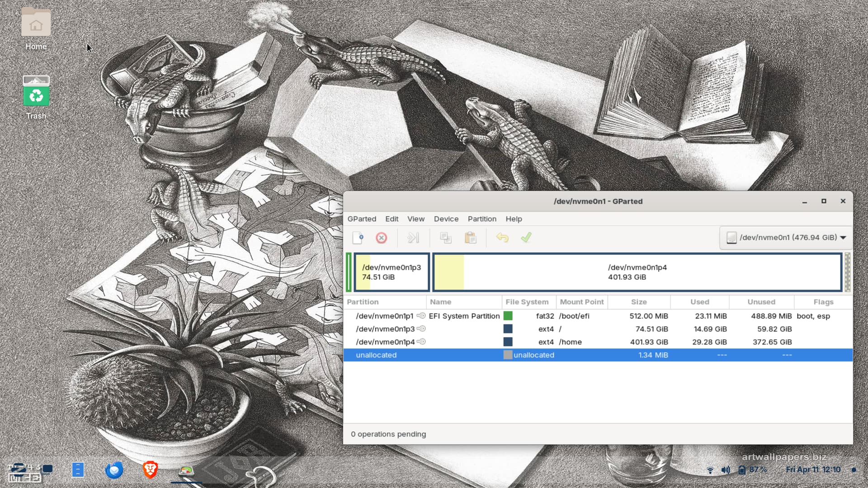This screenshot has width=868, height=488.
Task: Launch Thunderbird from the taskbar
Action: [x=114, y=470]
